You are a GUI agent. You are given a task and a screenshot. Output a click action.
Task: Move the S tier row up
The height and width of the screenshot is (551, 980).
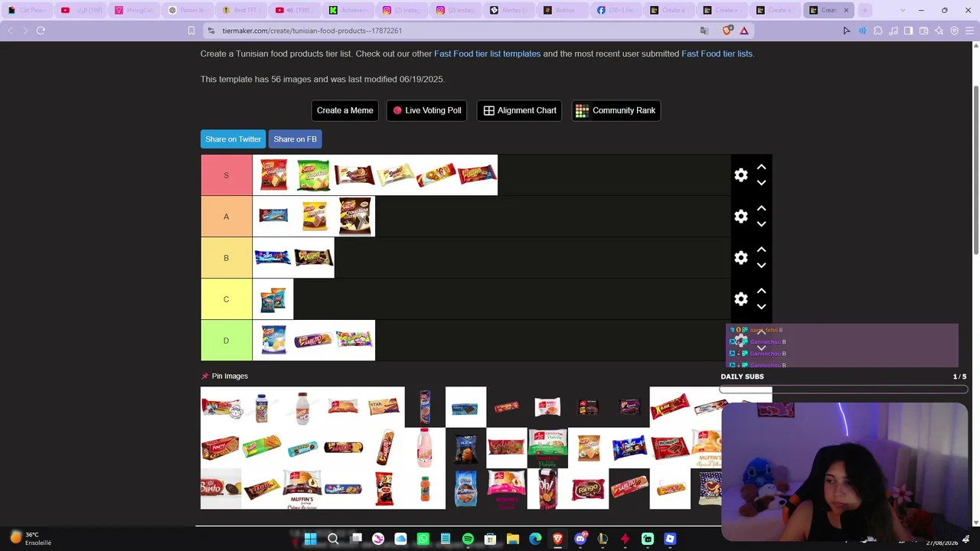point(761,167)
